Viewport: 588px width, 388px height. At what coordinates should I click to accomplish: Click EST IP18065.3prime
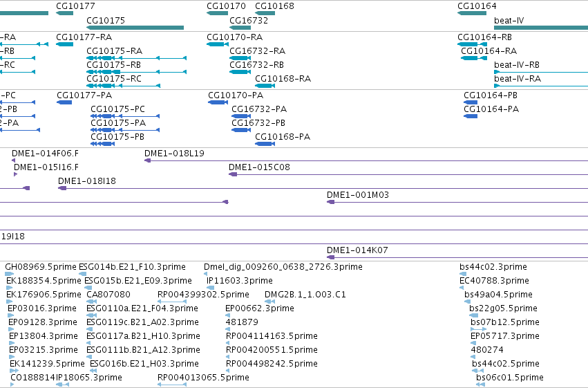click(x=62, y=385)
